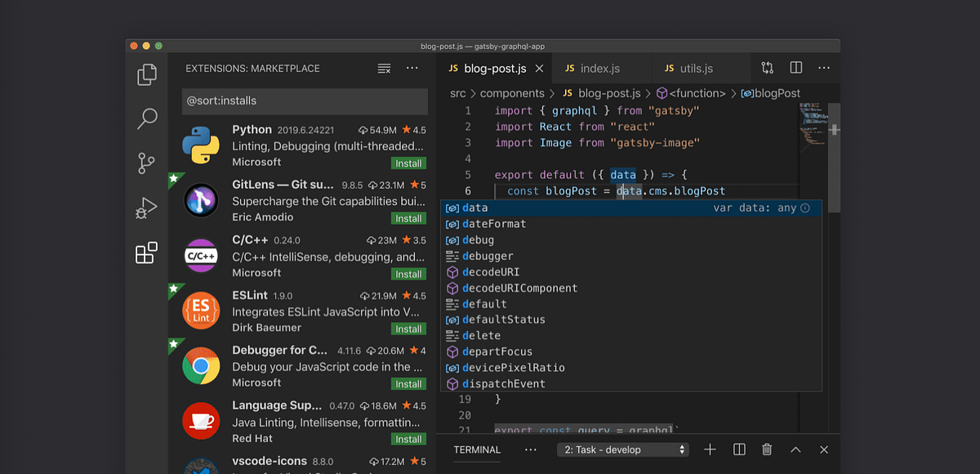Open the Extensions panel more actions menu

(412, 68)
